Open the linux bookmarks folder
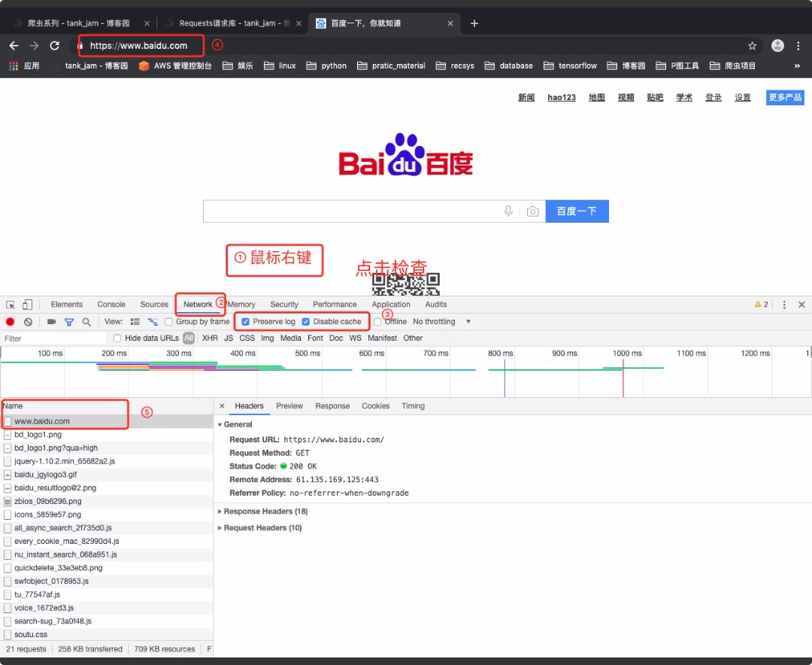The height and width of the screenshot is (665, 812). [280, 66]
